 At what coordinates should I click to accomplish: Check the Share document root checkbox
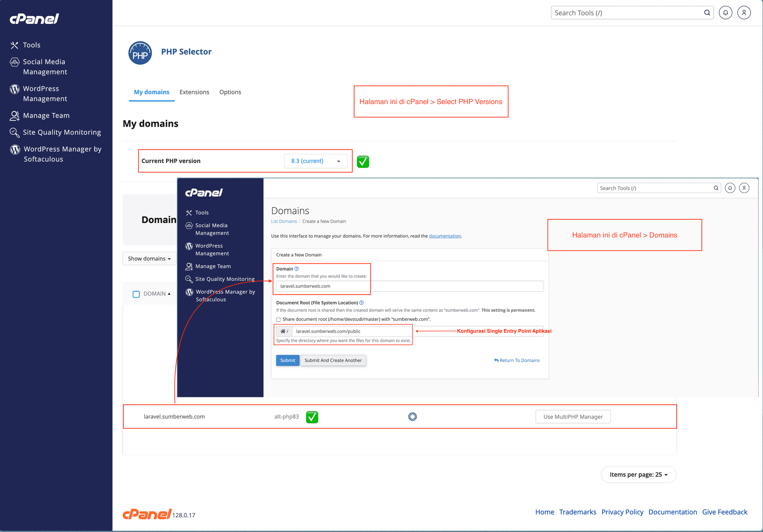[x=278, y=319]
